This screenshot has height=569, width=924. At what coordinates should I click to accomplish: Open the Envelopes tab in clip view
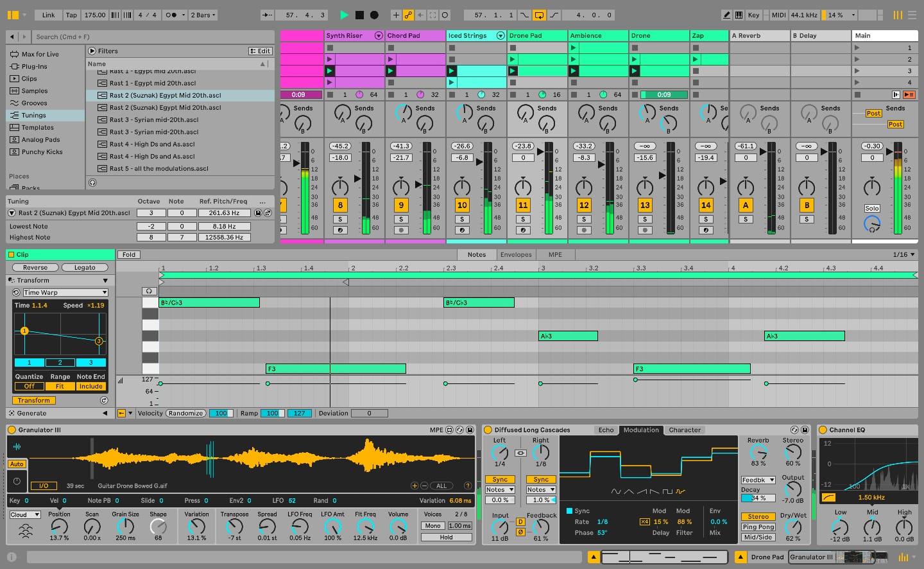click(516, 254)
